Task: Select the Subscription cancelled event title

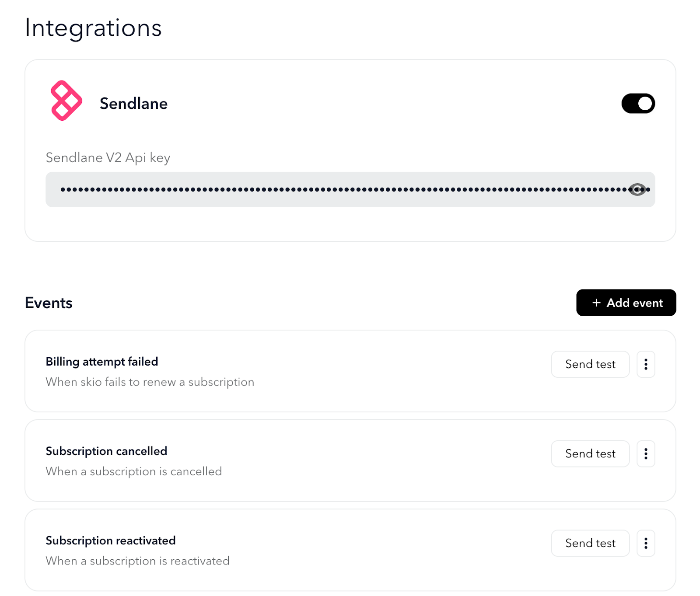Action: coord(106,451)
